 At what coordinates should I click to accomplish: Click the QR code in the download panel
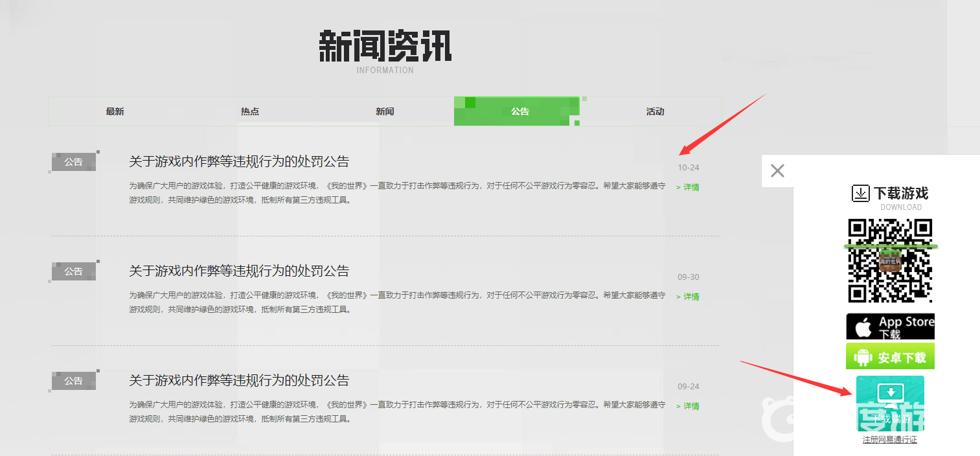(890, 260)
